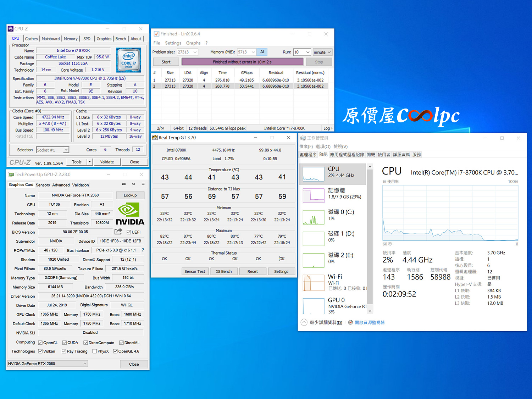Open Task Manager 檔案(F) menu
The height and width of the screenshot is (399, 532).
pyautogui.click(x=306, y=146)
